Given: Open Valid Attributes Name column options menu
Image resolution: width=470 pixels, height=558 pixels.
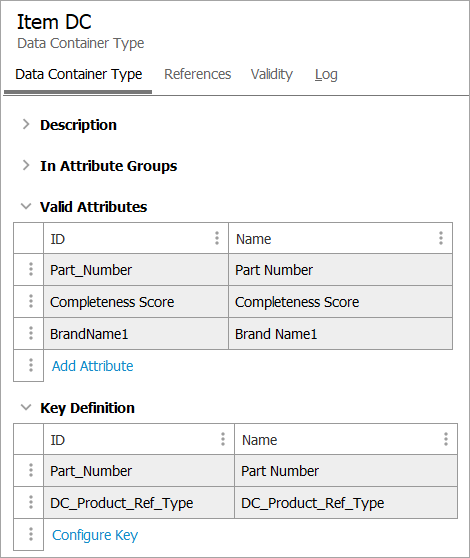Looking at the screenshot, I should (441, 238).
